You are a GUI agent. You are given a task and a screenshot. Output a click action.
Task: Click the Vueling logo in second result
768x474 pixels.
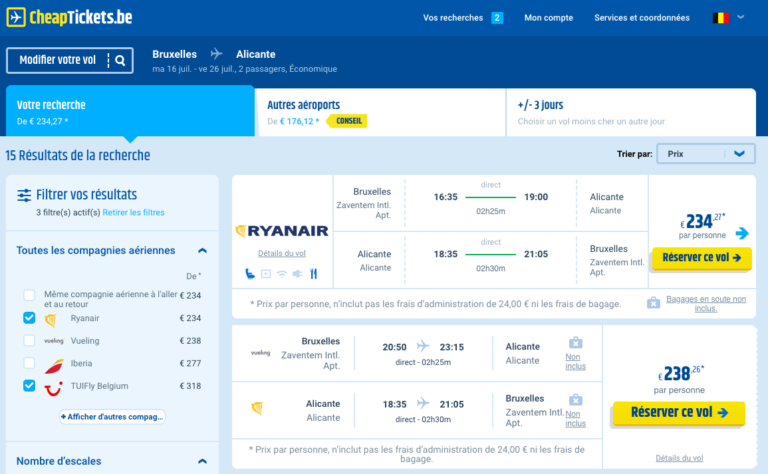tap(260, 353)
